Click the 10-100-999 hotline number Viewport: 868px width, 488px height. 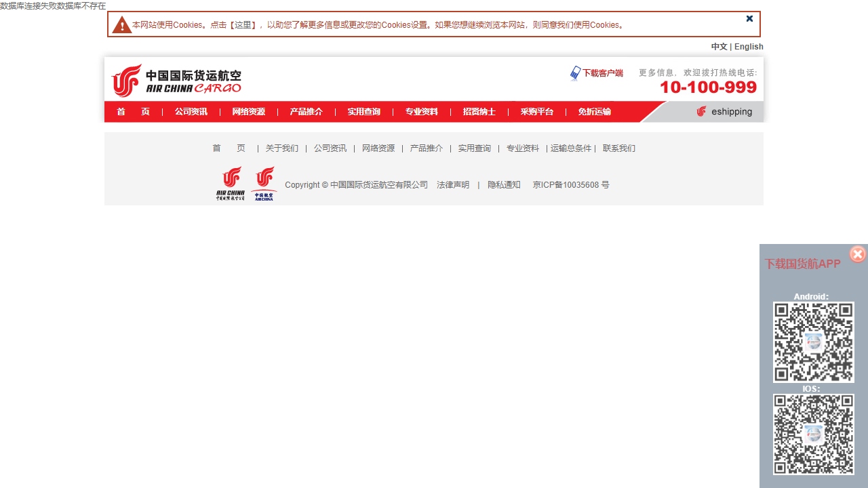[x=708, y=87]
